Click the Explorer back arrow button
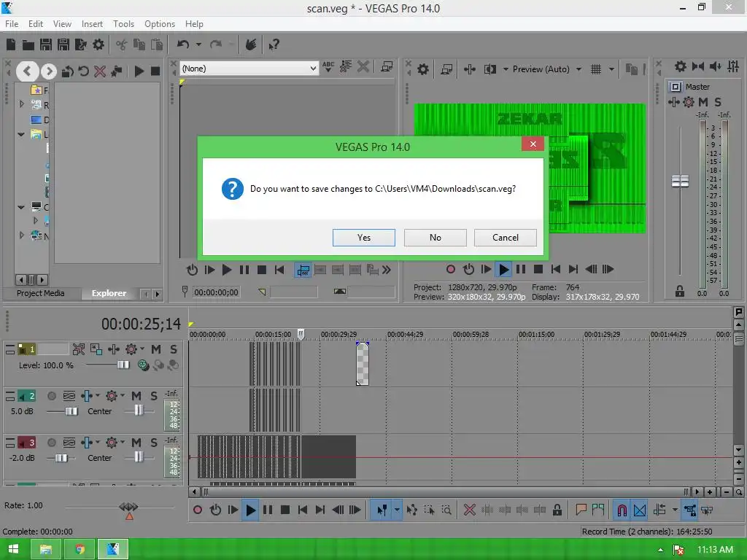The image size is (747, 560). click(27, 71)
